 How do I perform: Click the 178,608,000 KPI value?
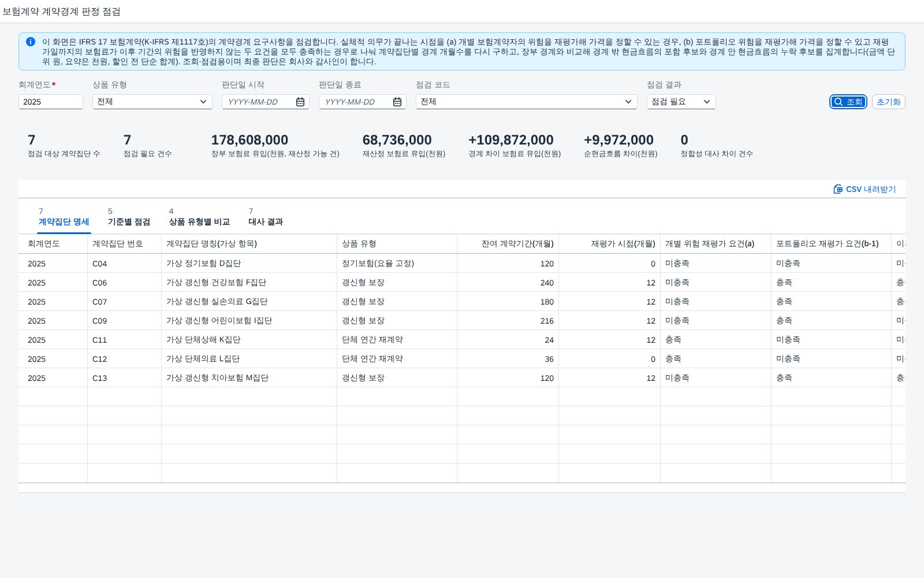coord(249,140)
